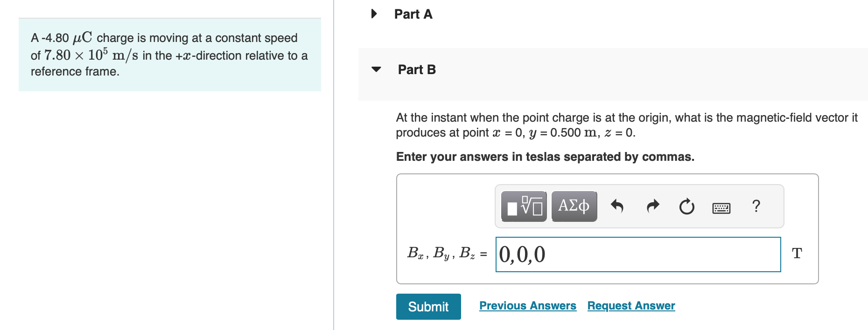Submit the magnetic field answer

click(427, 306)
